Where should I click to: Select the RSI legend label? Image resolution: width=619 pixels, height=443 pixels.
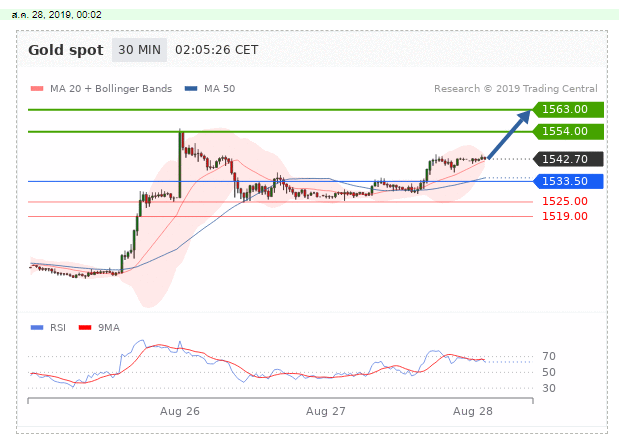[58, 328]
